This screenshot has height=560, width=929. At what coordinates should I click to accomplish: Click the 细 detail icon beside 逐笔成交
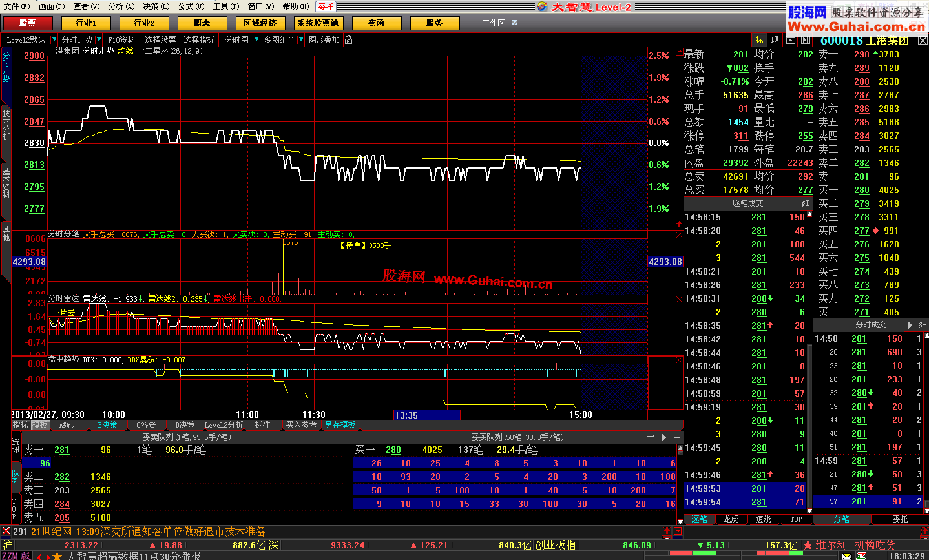tap(806, 203)
